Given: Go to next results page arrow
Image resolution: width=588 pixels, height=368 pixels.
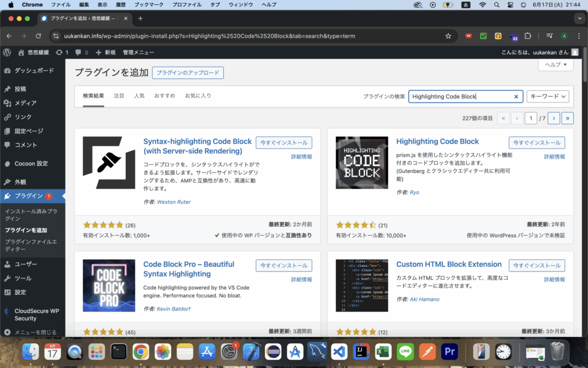Looking at the screenshot, I should 554,118.
